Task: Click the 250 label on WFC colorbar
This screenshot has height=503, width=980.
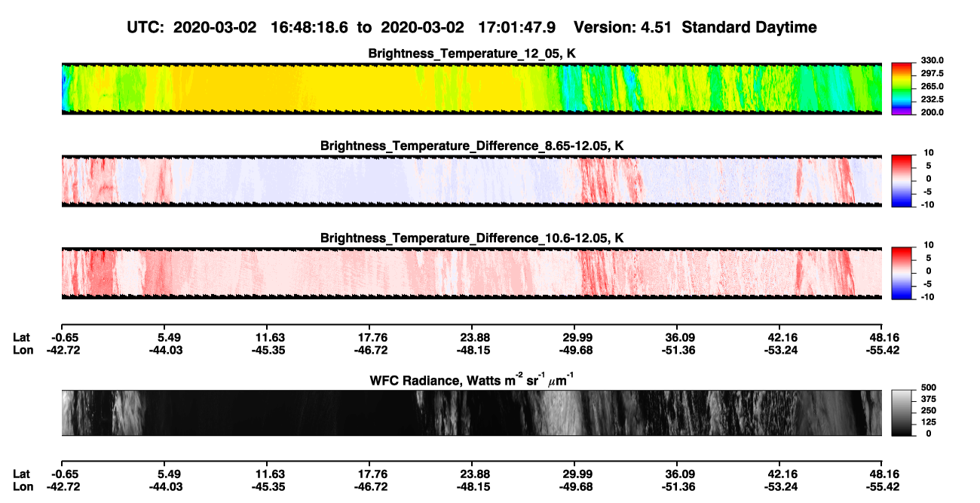Action: pyautogui.click(x=929, y=410)
